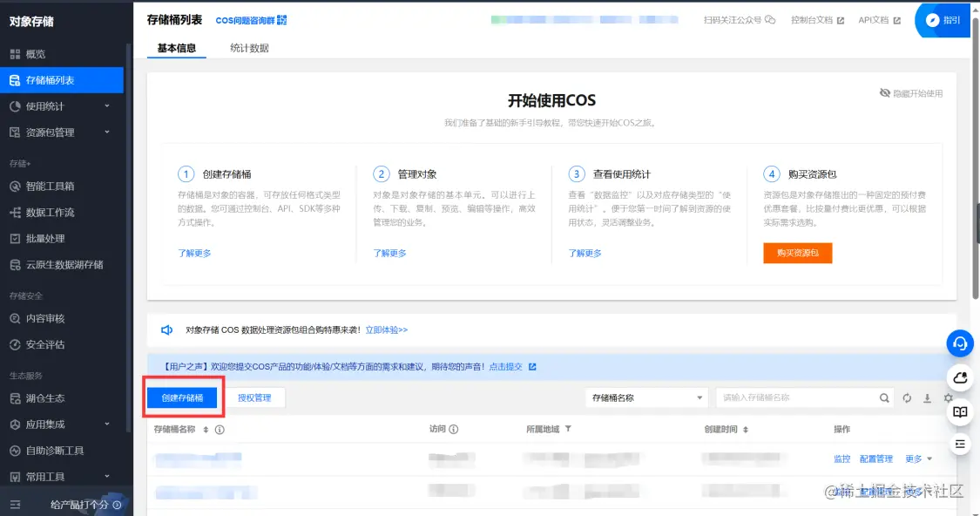Viewport: 980px width, 516px height.
Task: Click 隐藏开始使用 to hide the guide
Action: coord(910,94)
